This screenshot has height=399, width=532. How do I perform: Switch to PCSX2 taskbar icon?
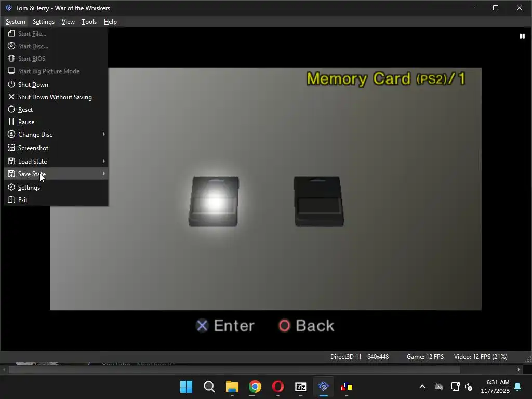[x=323, y=387]
